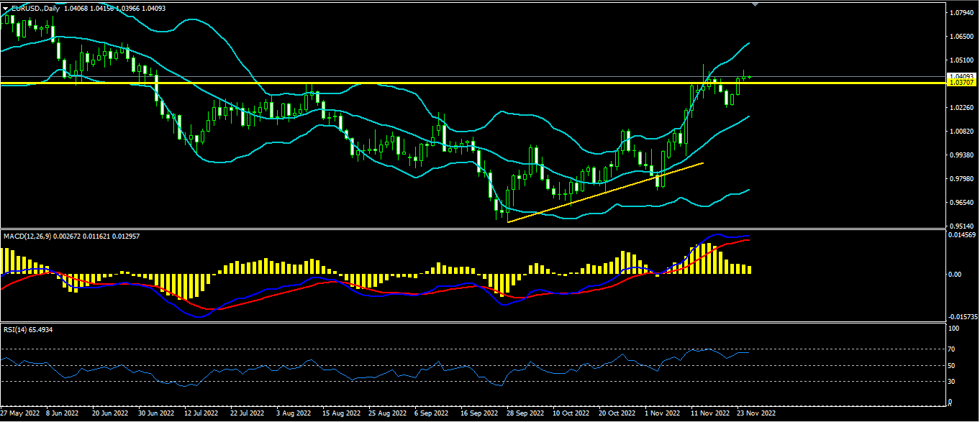Click the 23 Nov 2022 date label
Screen dimensions: 980x422
[x=756, y=414]
